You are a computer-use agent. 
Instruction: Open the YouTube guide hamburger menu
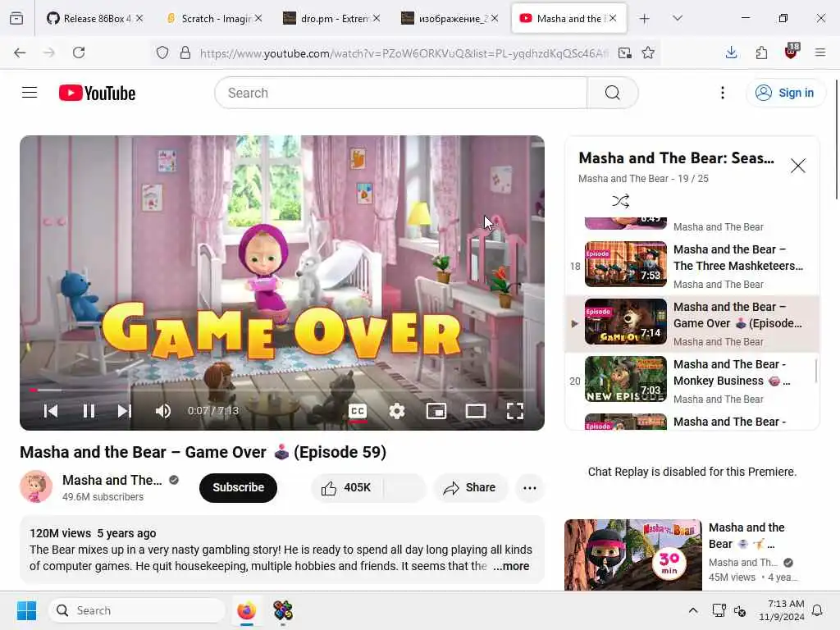[30, 93]
